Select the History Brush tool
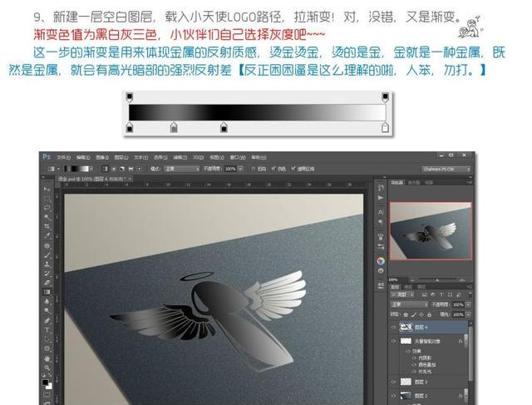Viewport: 532px width, 405px height. (x=47, y=274)
